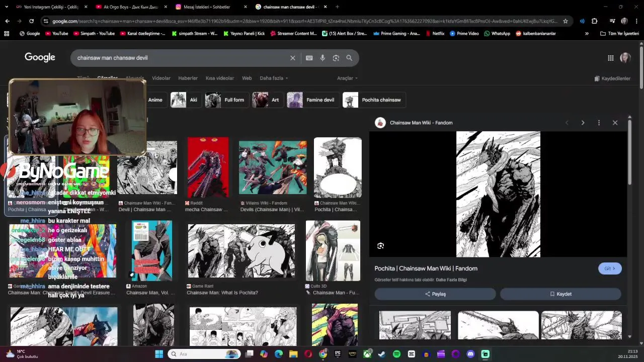Open the Reddit mecha Chainsaw image result
The image size is (644, 362).
pos(208,168)
